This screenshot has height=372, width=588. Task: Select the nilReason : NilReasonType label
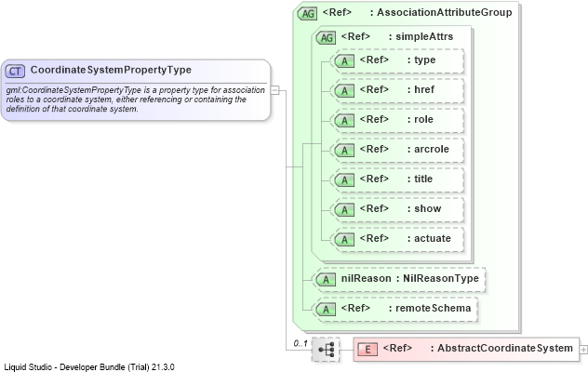coord(410,278)
